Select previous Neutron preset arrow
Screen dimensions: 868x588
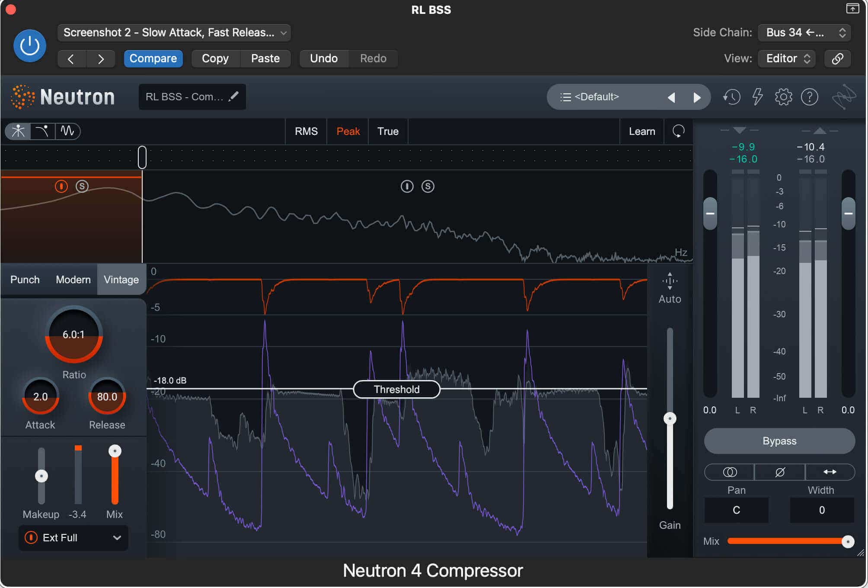671,97
